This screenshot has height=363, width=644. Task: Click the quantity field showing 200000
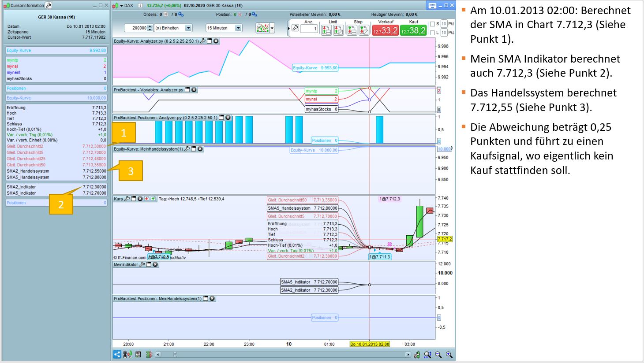click(x=135, y=28)
